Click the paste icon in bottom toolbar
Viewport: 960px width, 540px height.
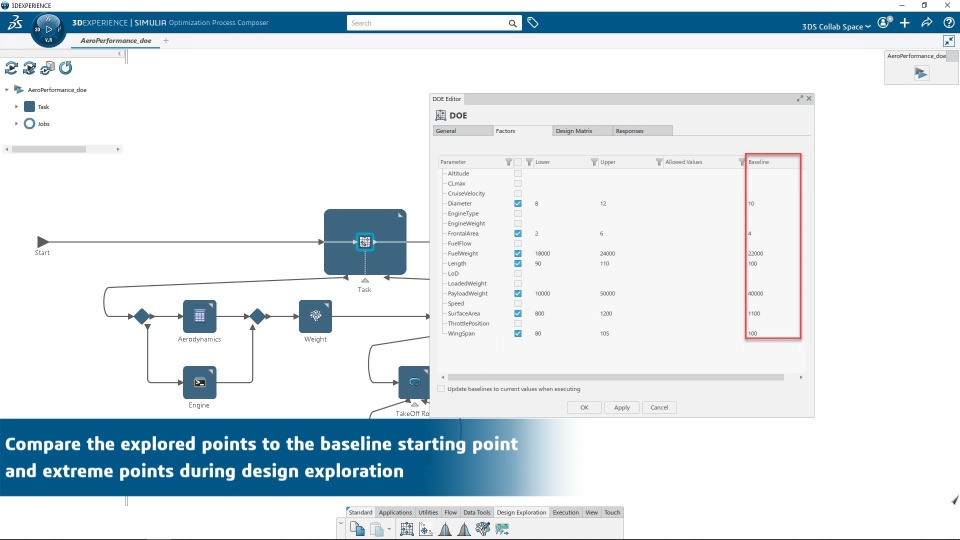pos(377,528)
